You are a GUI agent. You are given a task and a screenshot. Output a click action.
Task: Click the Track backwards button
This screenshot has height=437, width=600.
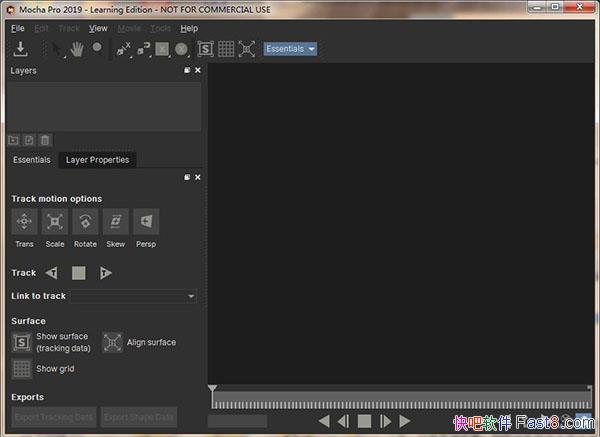(51, 273)
